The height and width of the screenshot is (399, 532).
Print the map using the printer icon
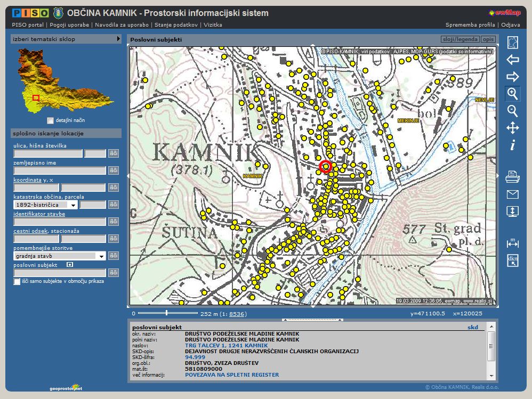(x=512, y=176)
